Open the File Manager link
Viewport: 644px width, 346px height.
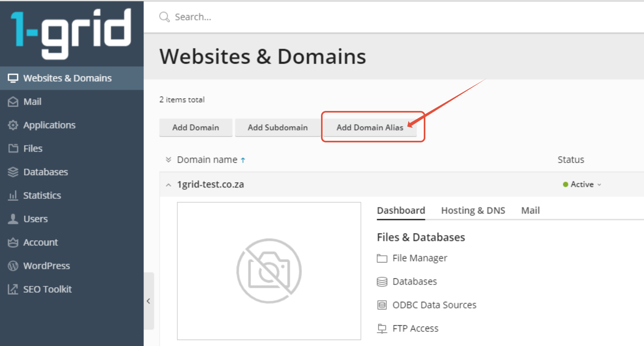(x=420, y=258)
